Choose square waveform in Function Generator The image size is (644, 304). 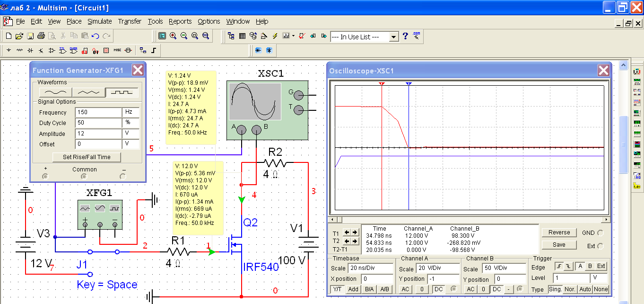(122, 92)
